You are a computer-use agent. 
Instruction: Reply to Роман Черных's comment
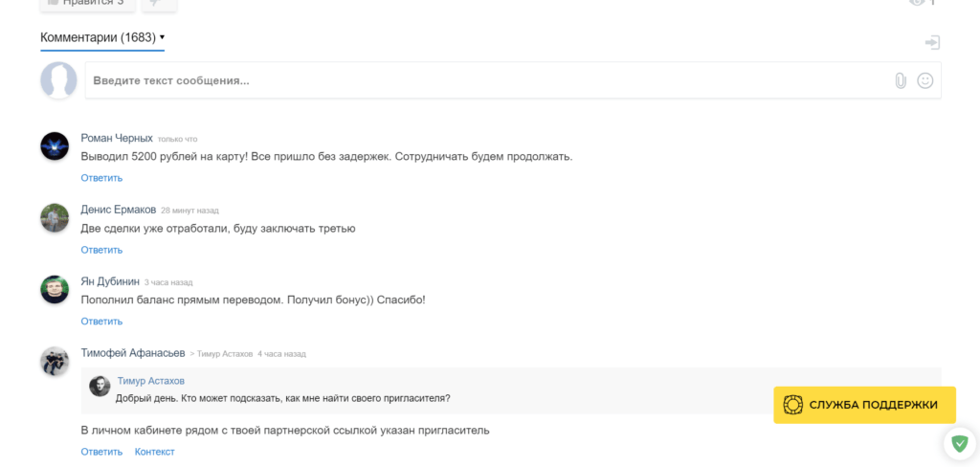point(101,178)
